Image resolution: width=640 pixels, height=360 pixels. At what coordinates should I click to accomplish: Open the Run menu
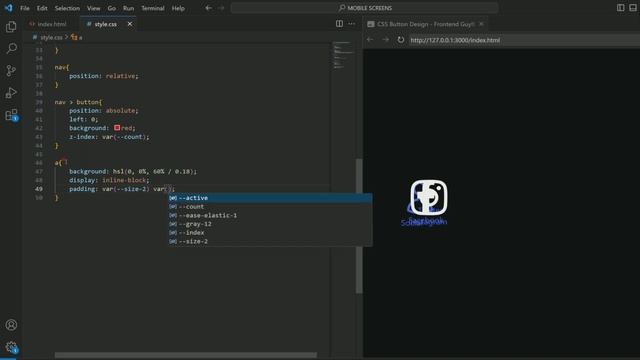129,8
